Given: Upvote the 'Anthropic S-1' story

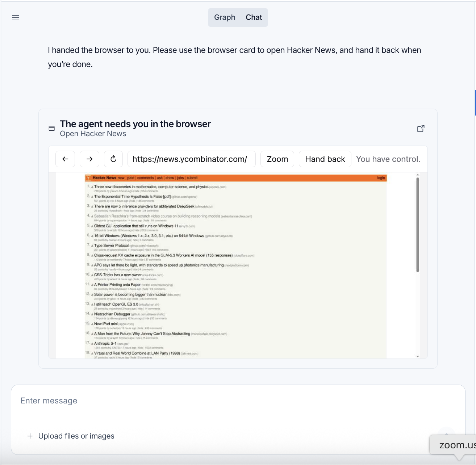Looking at the screenshot, I should 92,344.
